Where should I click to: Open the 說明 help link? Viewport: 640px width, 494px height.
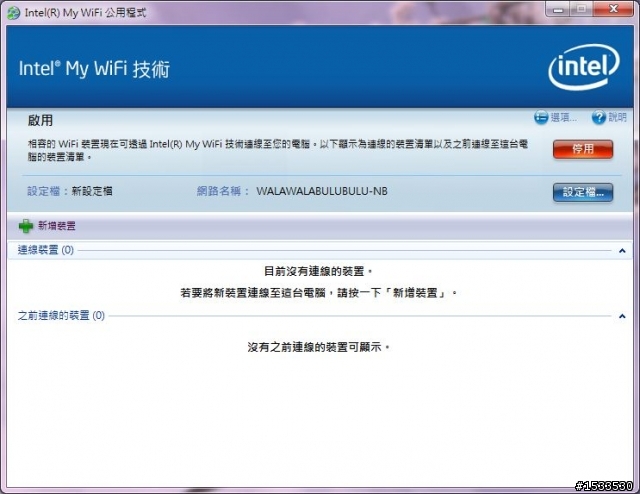pyautogui.click(x=618, y=118)
